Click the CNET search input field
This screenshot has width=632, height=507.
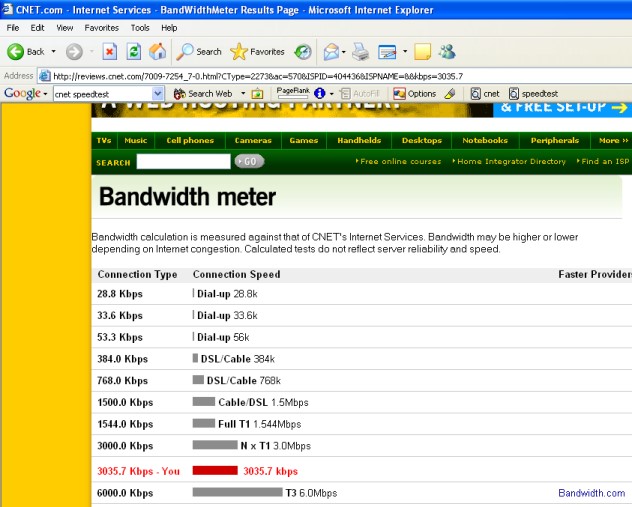pos(183,162)
